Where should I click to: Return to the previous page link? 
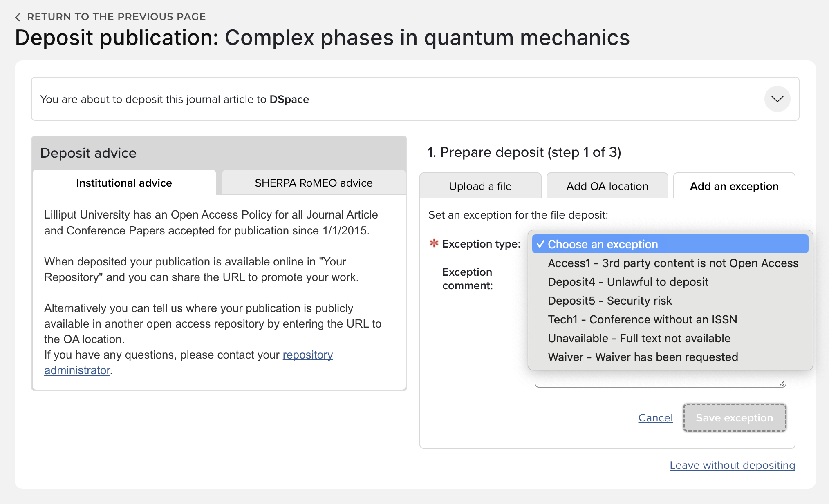click(116, 17)
